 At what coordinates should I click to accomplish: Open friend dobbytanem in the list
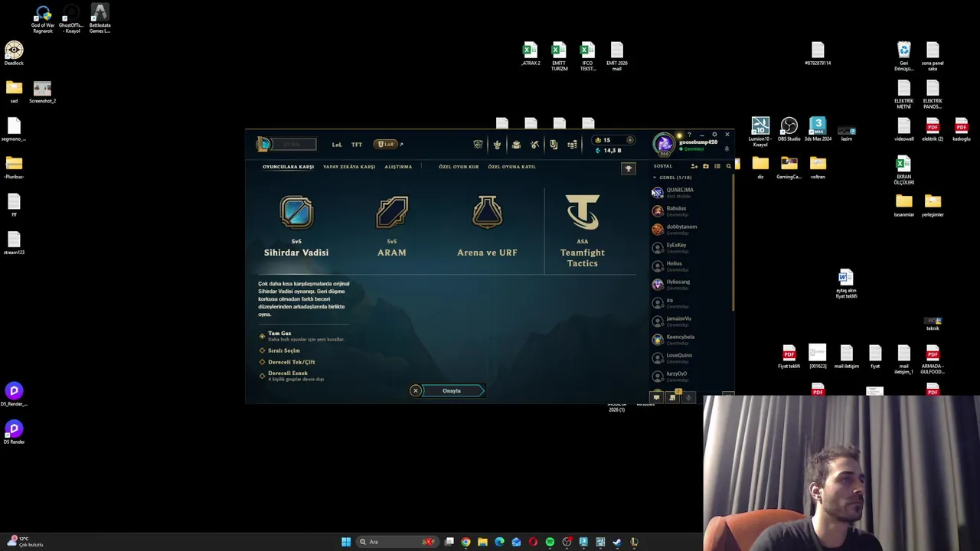(x=691, y=229)
